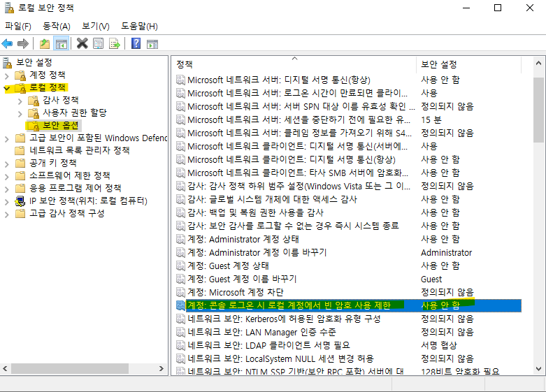
Task: Click the Forward arrow toolbar icon
Action: 23,43
